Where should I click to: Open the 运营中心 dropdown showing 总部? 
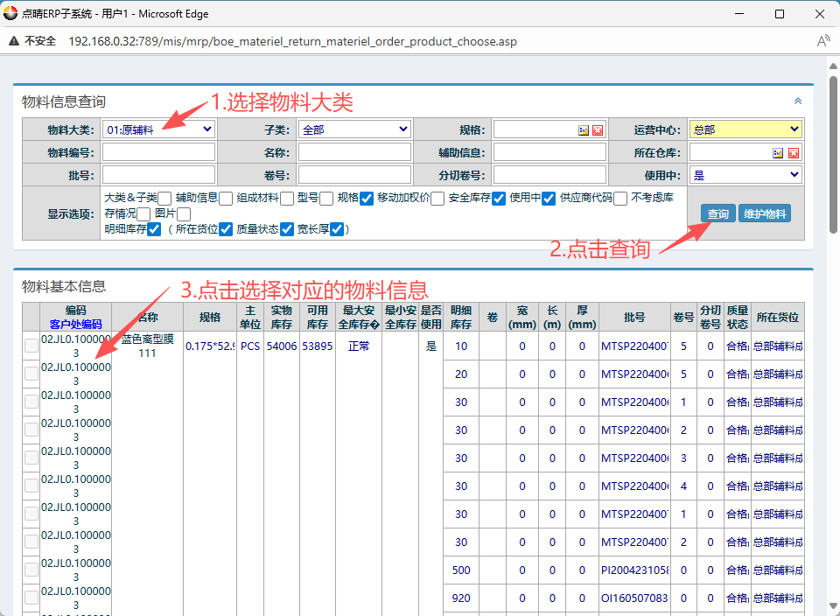745,129
